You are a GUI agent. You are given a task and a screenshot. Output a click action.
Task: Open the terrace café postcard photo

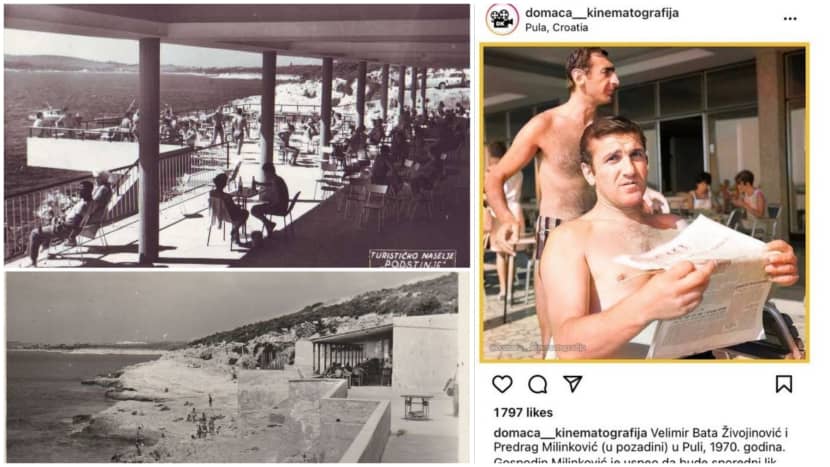[237, 136]
